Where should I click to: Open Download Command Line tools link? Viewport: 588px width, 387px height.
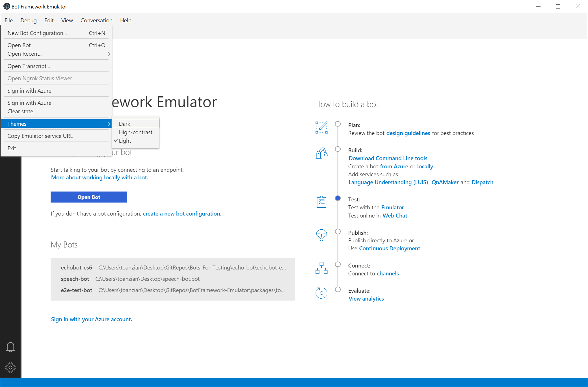pos(388,158)
